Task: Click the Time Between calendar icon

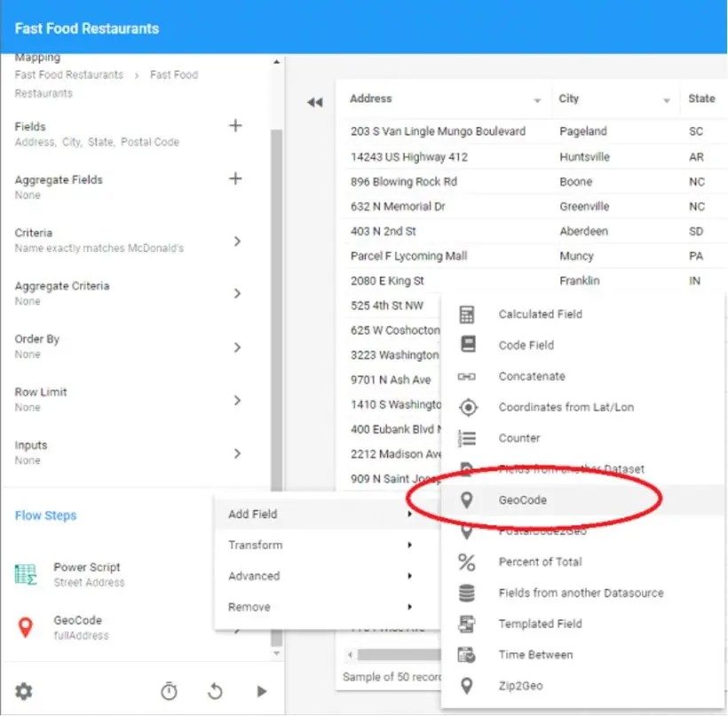Action: coord(467,655)
